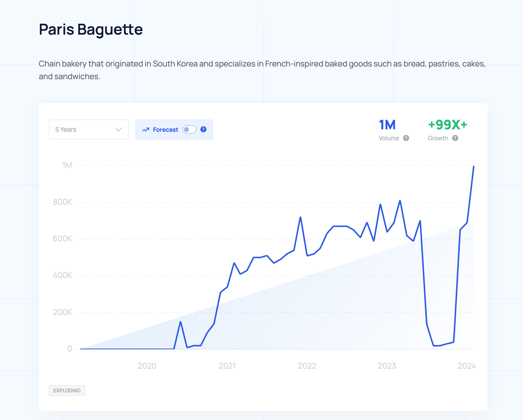The height and width of the screenshot is (420, 523).
Task: Click the Growth help question mark icon
Action: (x=455, y=138)
